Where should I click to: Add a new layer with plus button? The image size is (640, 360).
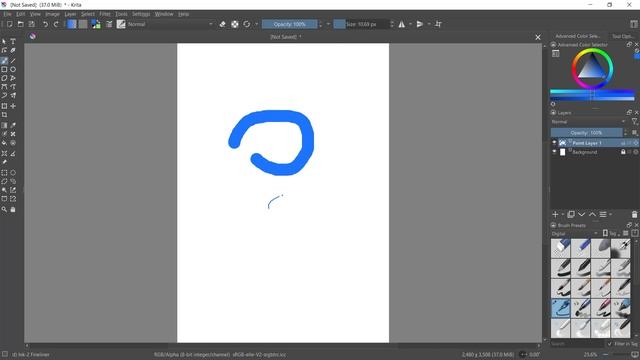[555, 214]
